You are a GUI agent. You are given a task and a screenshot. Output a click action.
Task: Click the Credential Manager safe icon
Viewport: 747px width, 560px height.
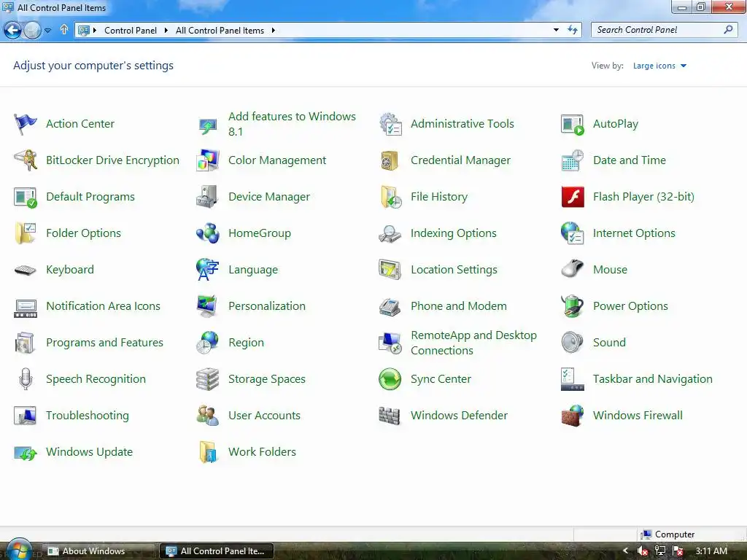click(x=390, y=160)
